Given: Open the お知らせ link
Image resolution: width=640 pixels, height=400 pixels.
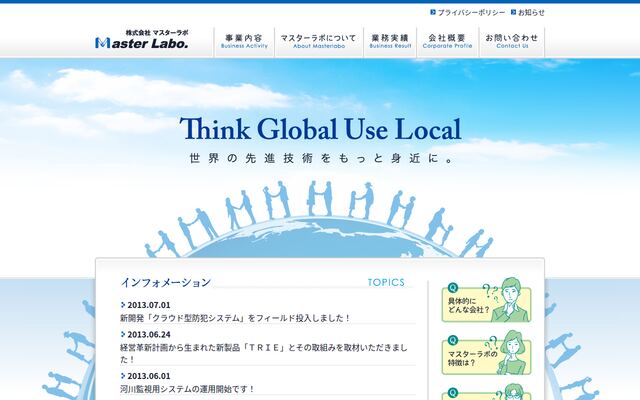Looking at the screenshot, I should point(531,13).
